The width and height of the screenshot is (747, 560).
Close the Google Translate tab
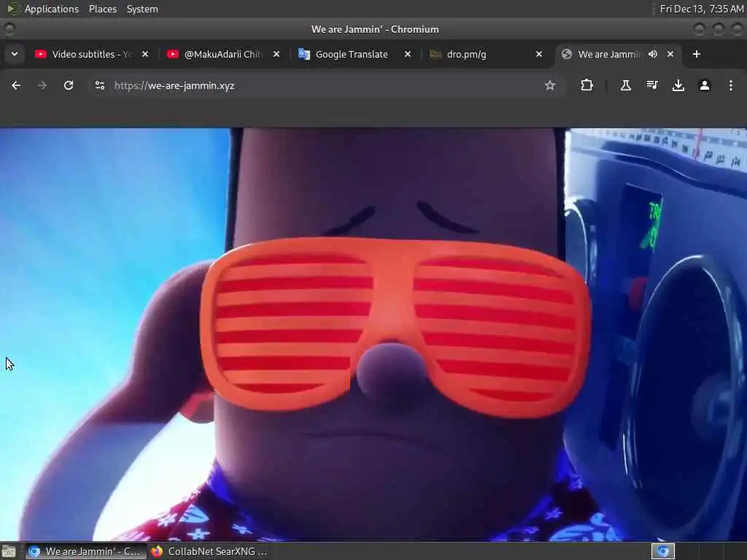408,54
